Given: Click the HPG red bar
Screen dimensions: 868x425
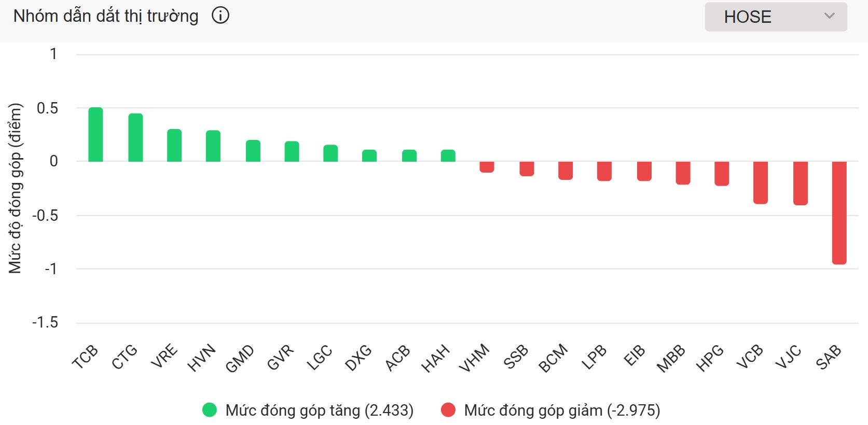Looking at the screenshot, I should (x=722, y=173).
